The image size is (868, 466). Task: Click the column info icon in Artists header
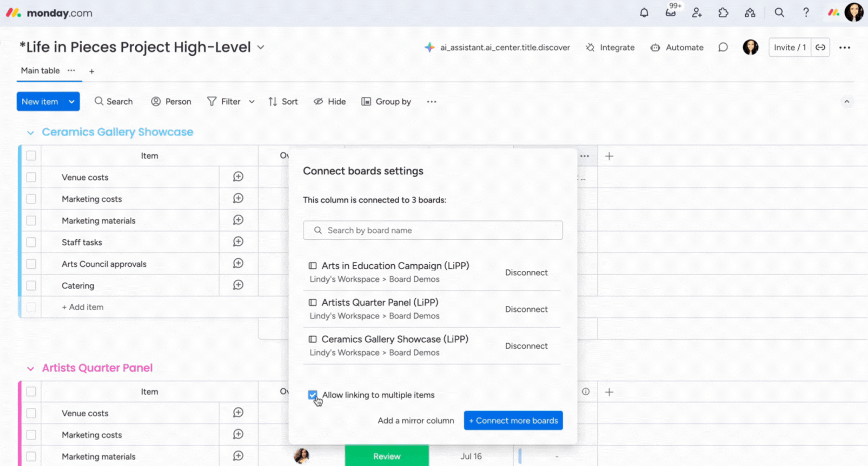tap(586, 392)
